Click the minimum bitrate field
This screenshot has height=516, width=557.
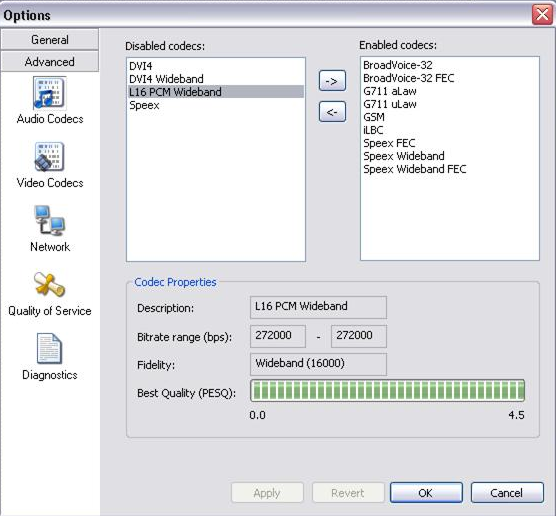tap(278, 336)
